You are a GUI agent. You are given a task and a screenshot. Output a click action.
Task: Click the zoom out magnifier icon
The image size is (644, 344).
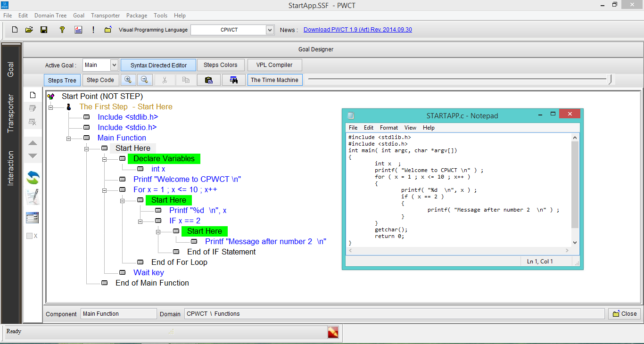(x=145, y=80)
